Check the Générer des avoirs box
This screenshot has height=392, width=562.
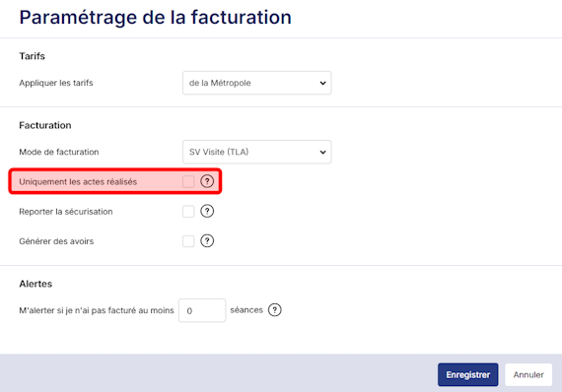pos(188,241)
